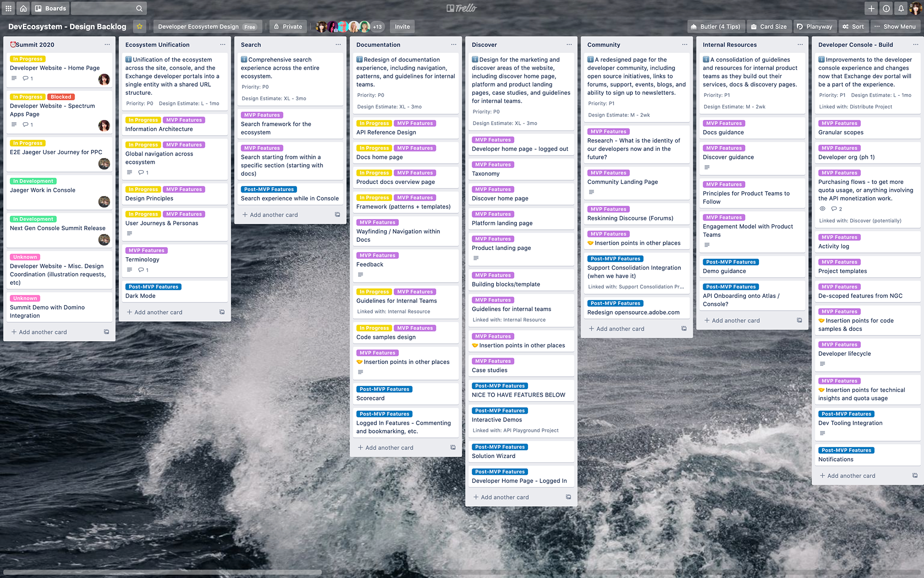Open the Notifications card
This screenshot has height=578, width=924.
pyautogui.click(x=868, y=455)
